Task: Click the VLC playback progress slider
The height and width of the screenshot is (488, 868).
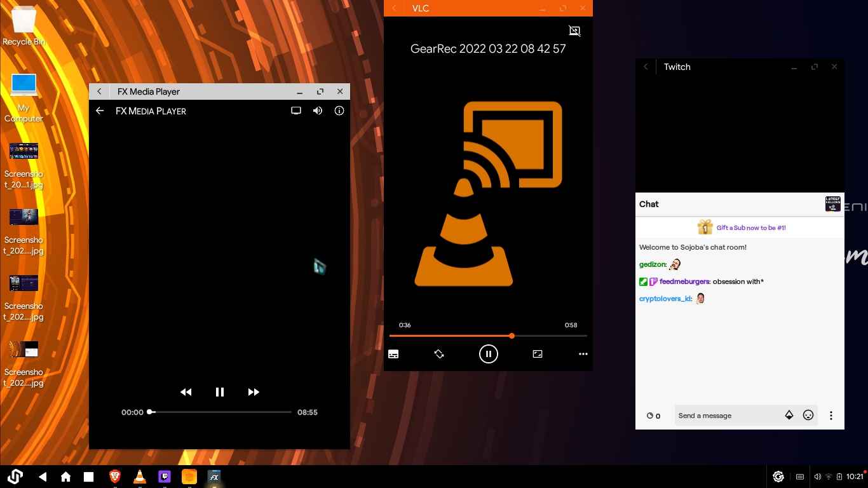Action: click(487, 335)
